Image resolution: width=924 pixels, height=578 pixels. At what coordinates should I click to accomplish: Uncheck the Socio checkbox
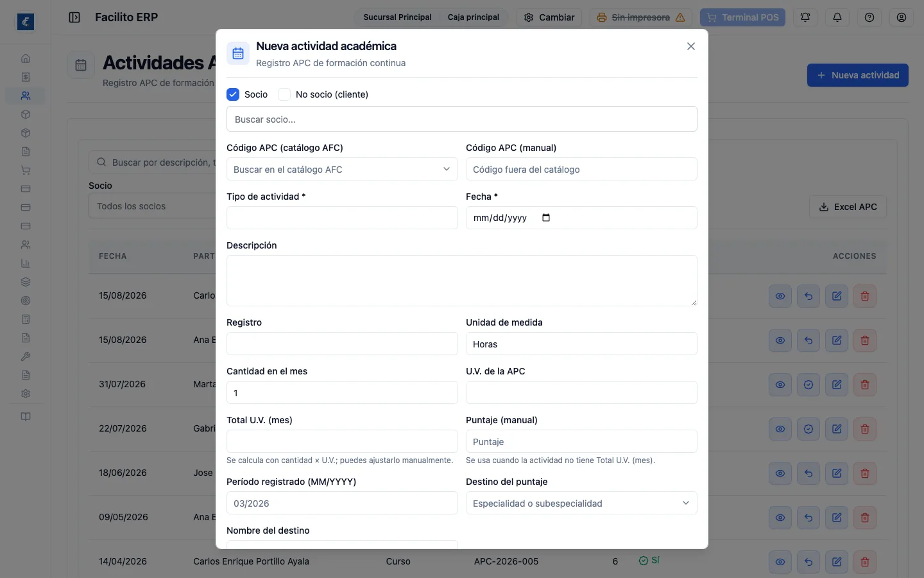pos(233,94)
